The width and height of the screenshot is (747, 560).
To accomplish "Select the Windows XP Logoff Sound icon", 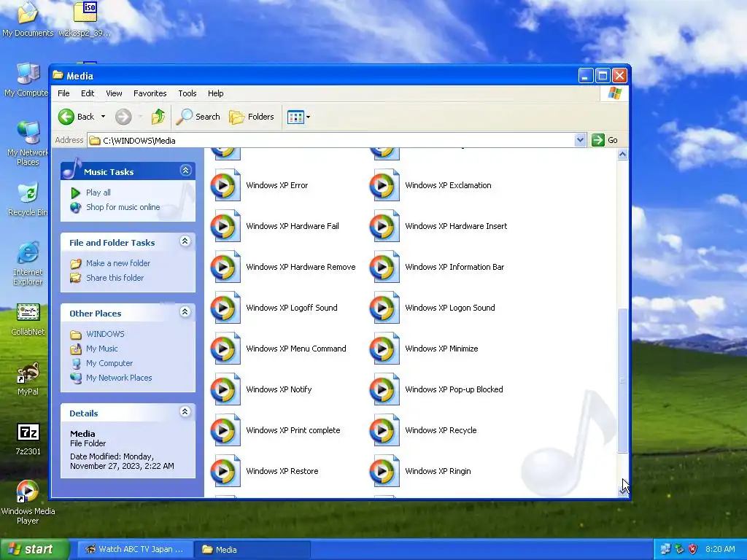I will click(x=225, y=308).
